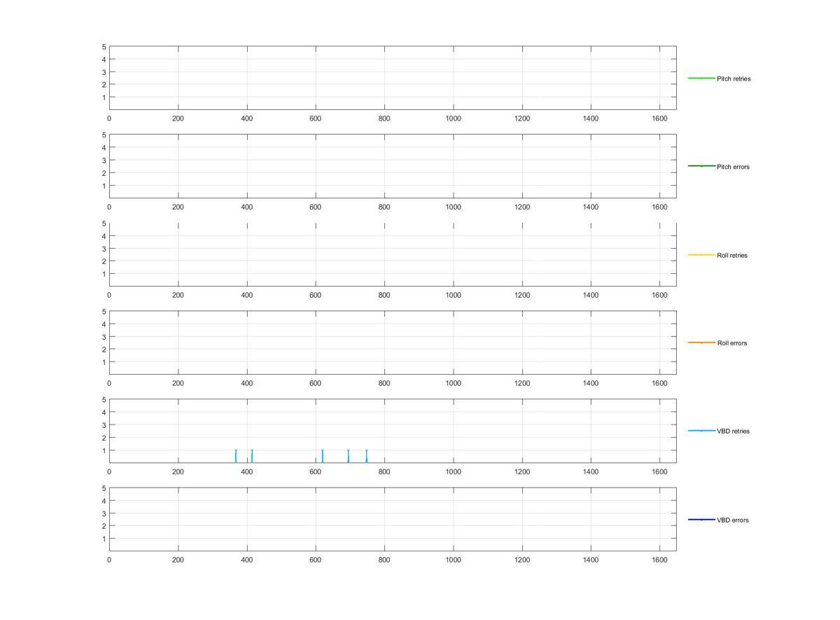Viewport: 840px width, 620px height.
Task: Click the 1400 tick label under VBD errors plot
Action: pyautogui.click(x=591, y=560)
